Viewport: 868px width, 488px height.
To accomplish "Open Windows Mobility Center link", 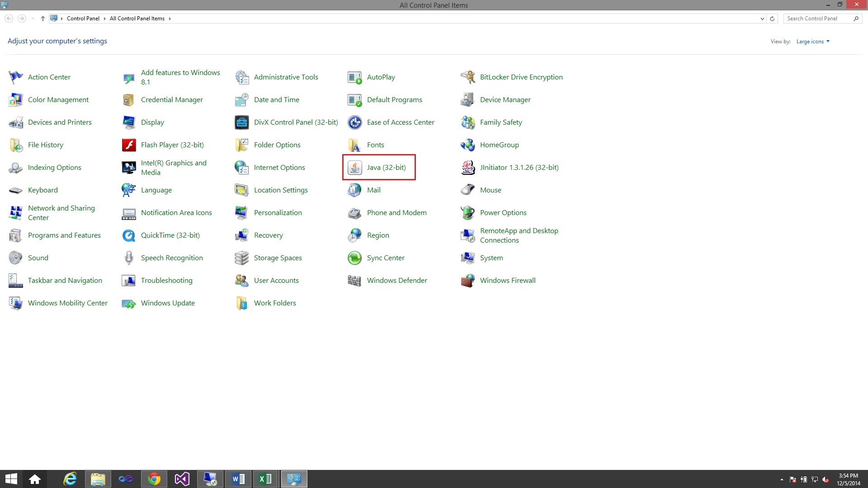I will click(x=68, y=303).
